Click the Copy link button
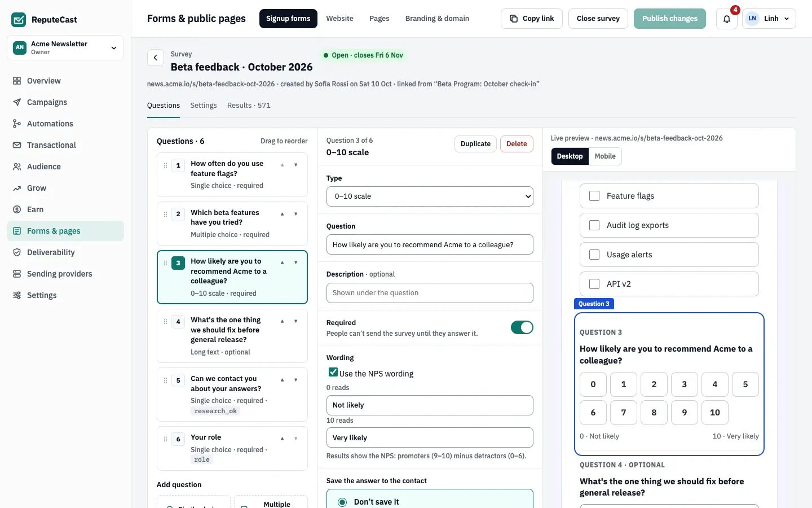Image resolution: width=812 pixels, height=508 pixels. [532, 19]
